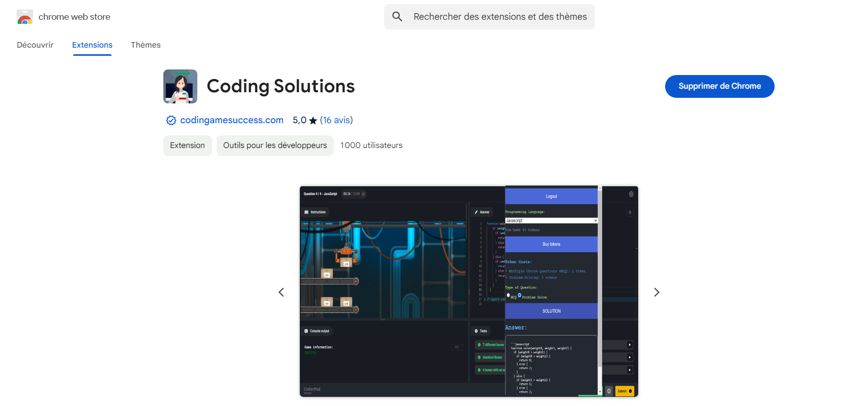Show next screenshot with right arrow
The width and height of the screenshot is (868, 406).
tap(656, 292)
